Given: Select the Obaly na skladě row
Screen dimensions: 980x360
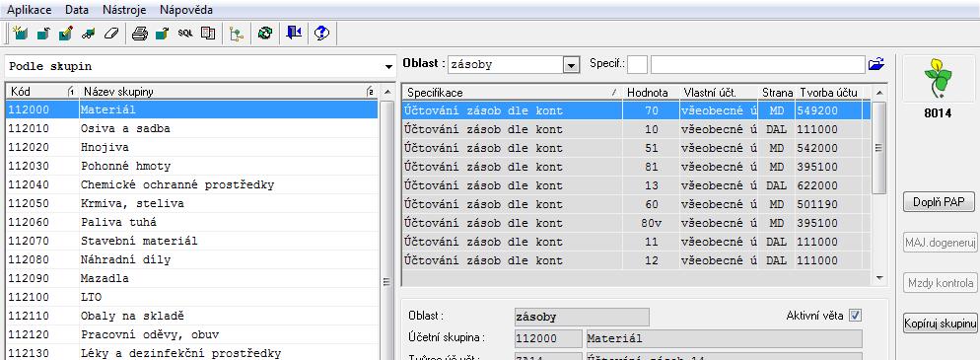Looking at the screenshot, I should [x=192, y=317].
